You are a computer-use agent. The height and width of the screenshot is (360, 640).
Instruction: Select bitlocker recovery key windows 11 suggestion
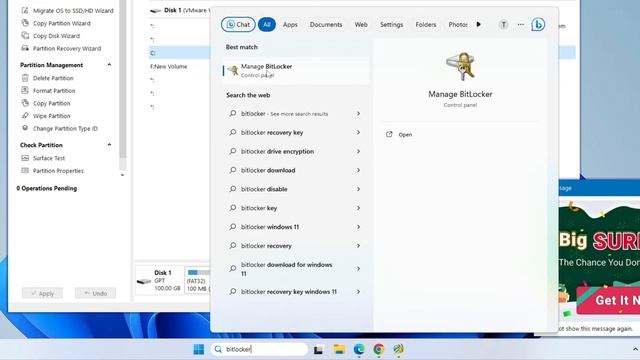[x=296, y=291]
